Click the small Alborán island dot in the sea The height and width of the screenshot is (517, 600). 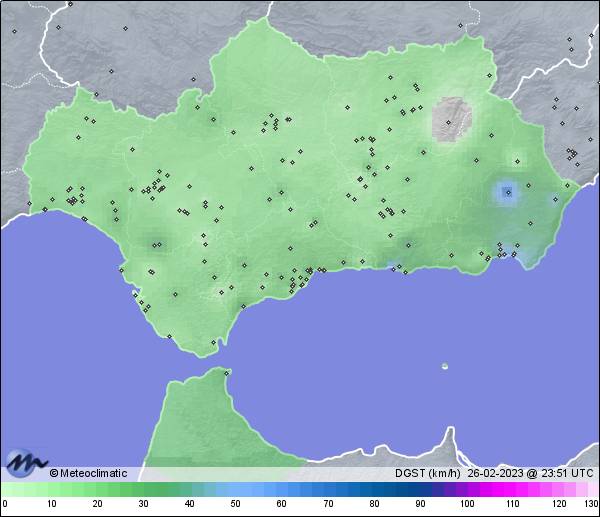(x=445, y=366)
